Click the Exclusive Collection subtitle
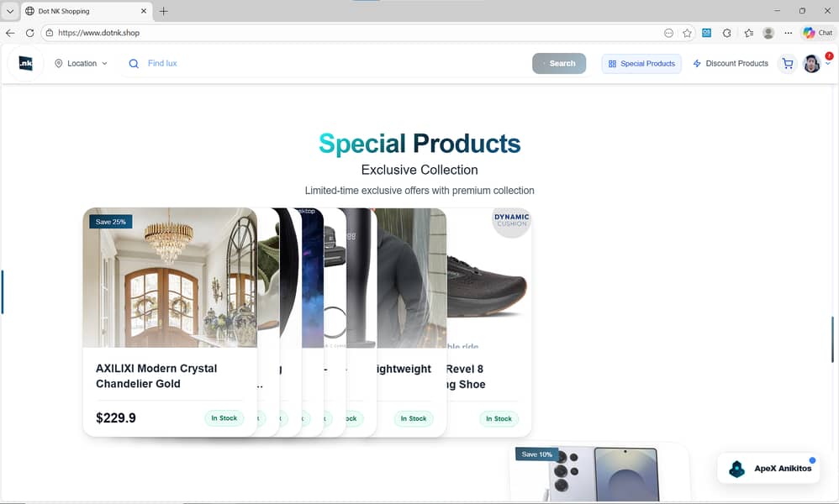Viewport: 839px width, 504px height. pos(419,170)
